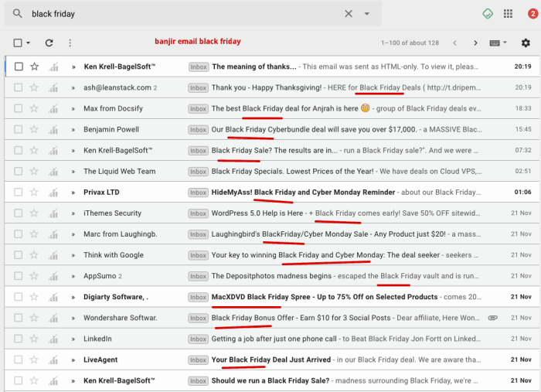Click the tracking bars icon on Marc from Laughingb row
This screenshot has height=392, width=541.
[x=53, y=234]
